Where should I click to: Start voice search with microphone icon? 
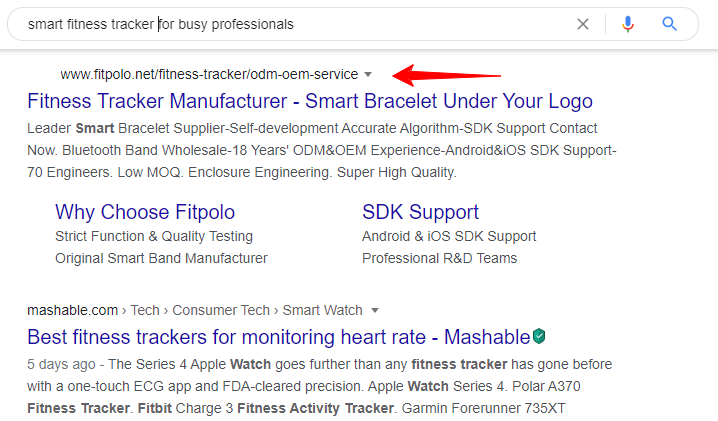coord(628,24)
